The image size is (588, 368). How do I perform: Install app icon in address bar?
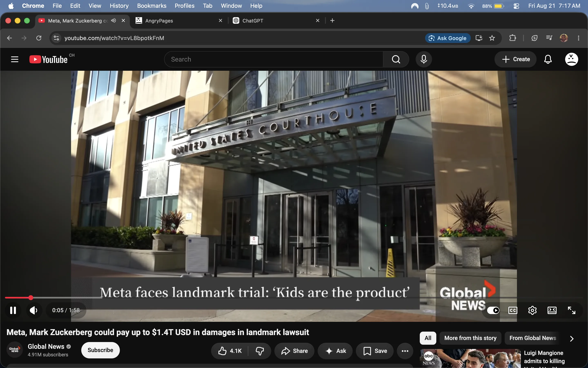pyautogui.click(x=479, y=38)
